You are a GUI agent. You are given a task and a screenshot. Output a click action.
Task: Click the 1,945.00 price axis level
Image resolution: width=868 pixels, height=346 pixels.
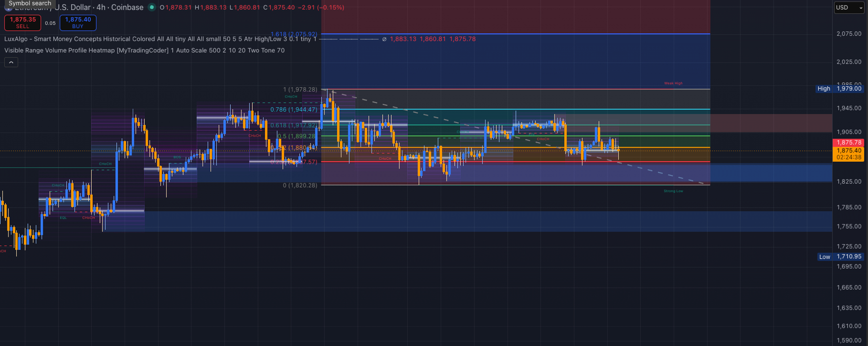[x=849, y=108]
